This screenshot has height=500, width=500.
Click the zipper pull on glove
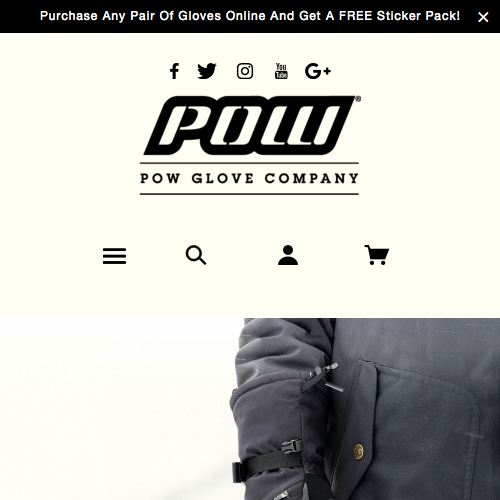click(326, 377)
